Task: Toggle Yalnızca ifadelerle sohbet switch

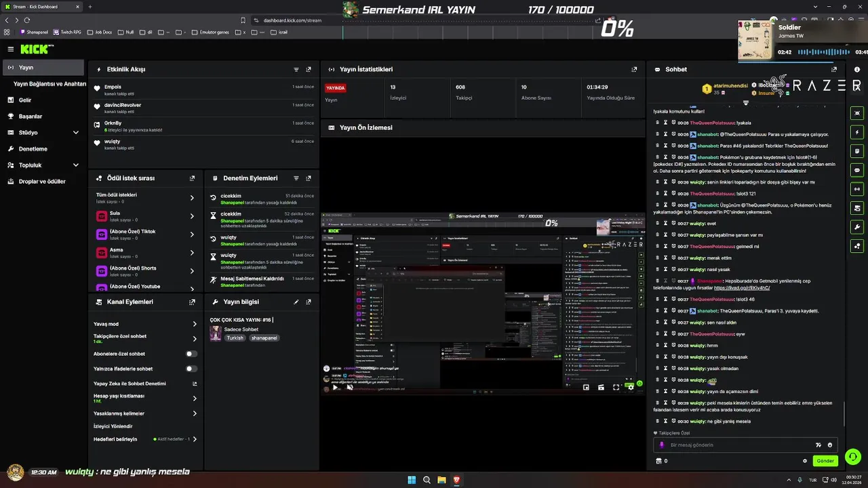Action: point(192,369)
